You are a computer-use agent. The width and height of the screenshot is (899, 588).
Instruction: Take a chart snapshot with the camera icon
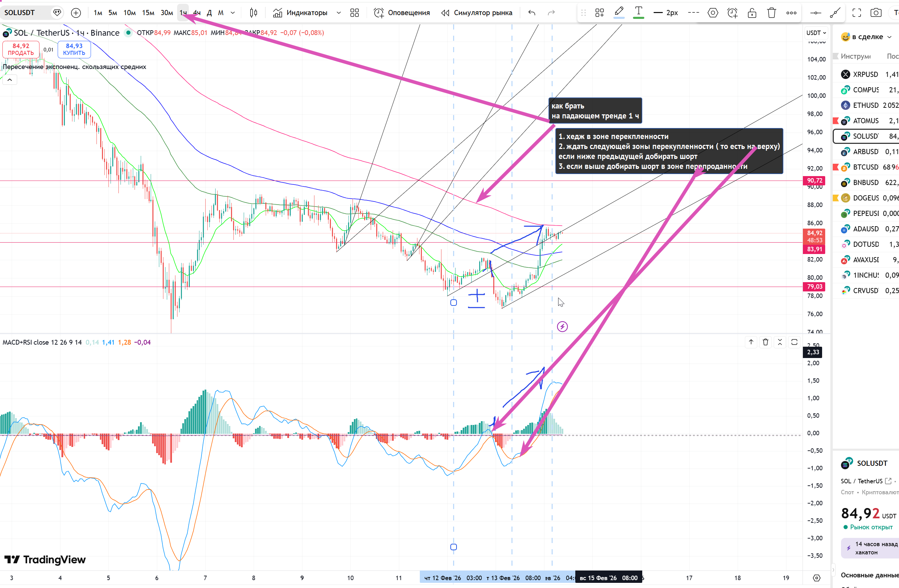(x=876, y=13)
